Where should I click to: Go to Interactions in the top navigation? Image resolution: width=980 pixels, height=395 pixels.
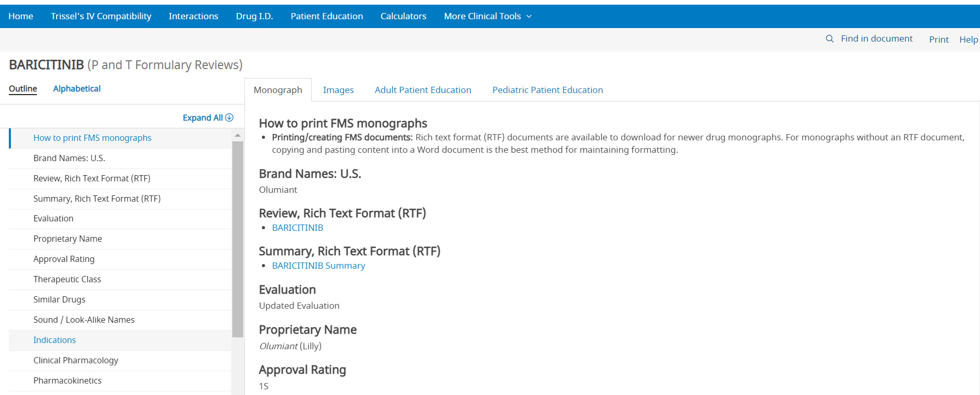193,16
